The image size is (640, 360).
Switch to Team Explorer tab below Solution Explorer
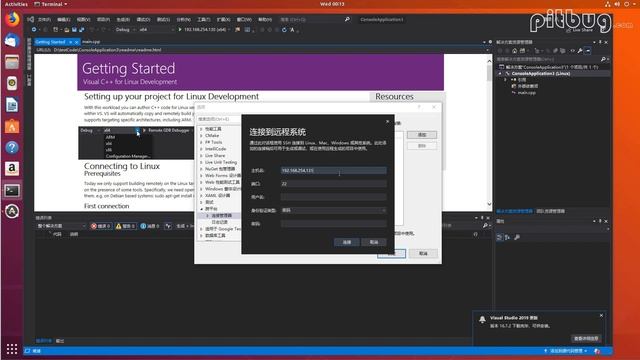(551, 211)
